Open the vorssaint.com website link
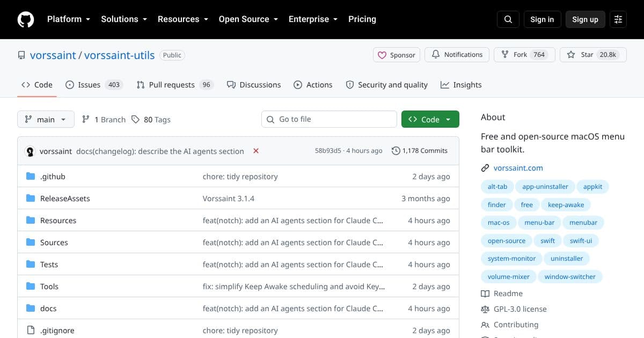Image resolution: width=644 pixels, height=338 pixels. click(x=518, y=168)
